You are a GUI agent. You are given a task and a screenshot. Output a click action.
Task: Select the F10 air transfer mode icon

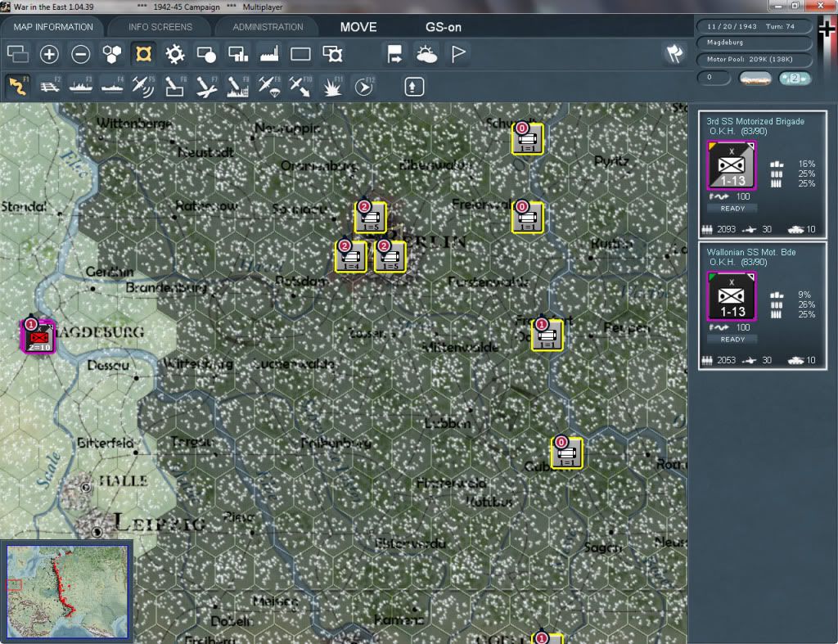click(x=300, y=86)
